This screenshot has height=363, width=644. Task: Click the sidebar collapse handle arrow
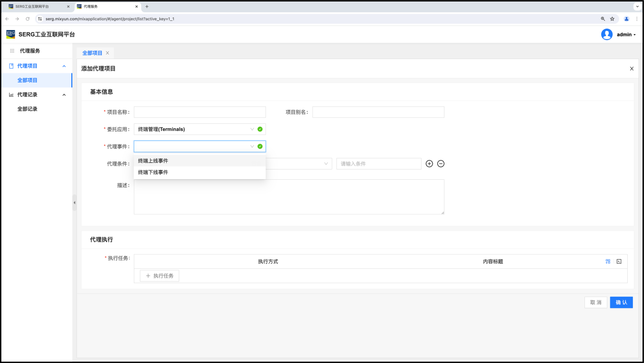(x=74, y=203)
